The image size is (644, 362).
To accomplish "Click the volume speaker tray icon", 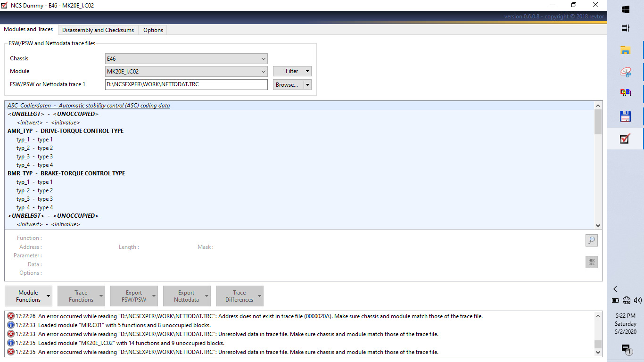I will tap(638, 300).
